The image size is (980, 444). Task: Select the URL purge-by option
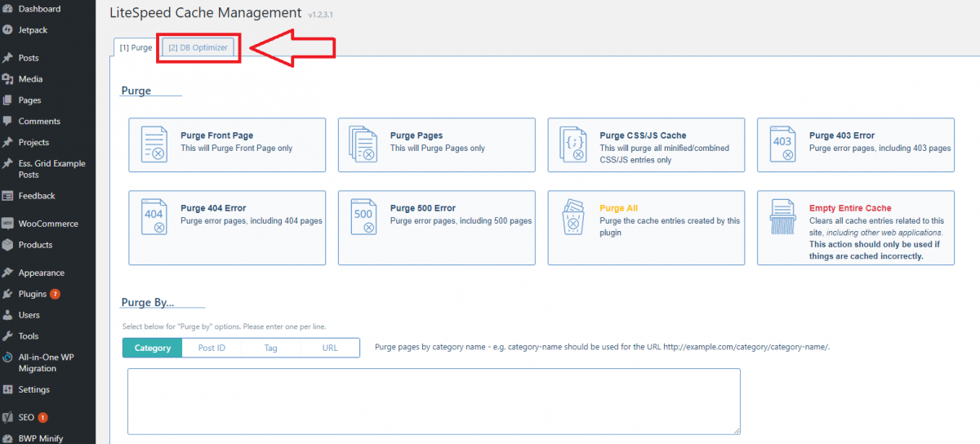pos(330,348)
